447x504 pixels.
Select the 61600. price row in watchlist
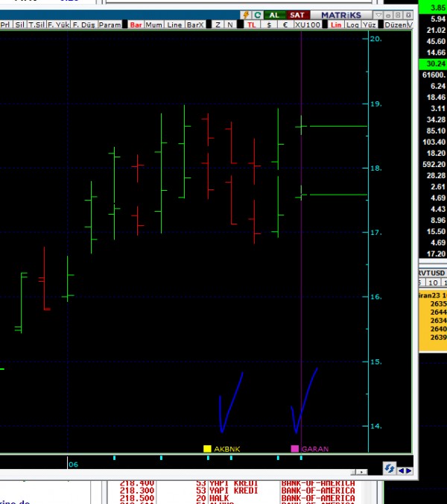click(x=433, y=75)
